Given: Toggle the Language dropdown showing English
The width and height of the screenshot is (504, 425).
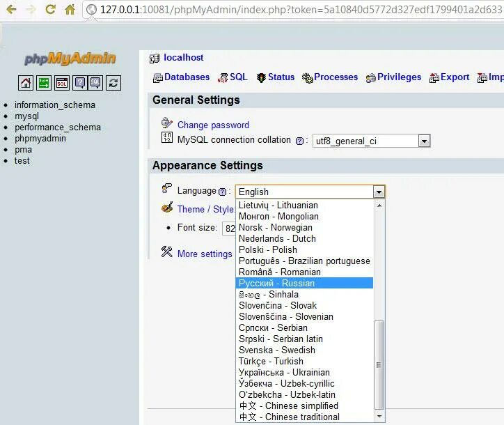Looking at the screenshot, I should tap(310, 192).
